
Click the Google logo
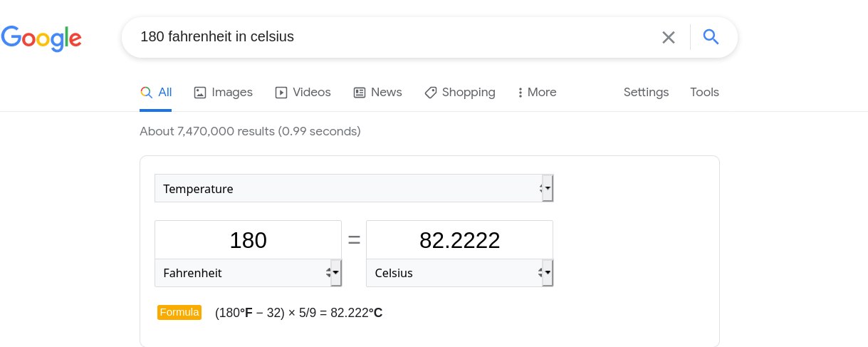[41, 38]
